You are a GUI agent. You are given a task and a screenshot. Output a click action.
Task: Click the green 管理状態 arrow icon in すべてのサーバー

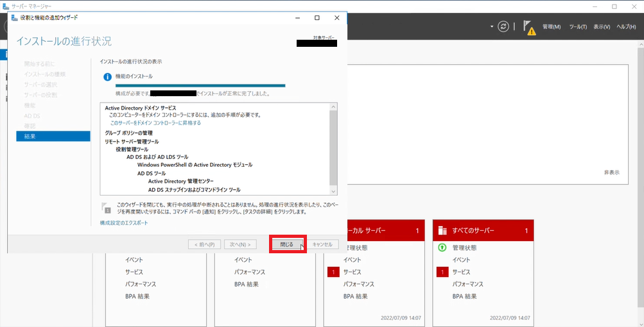(x=442, y=247)
